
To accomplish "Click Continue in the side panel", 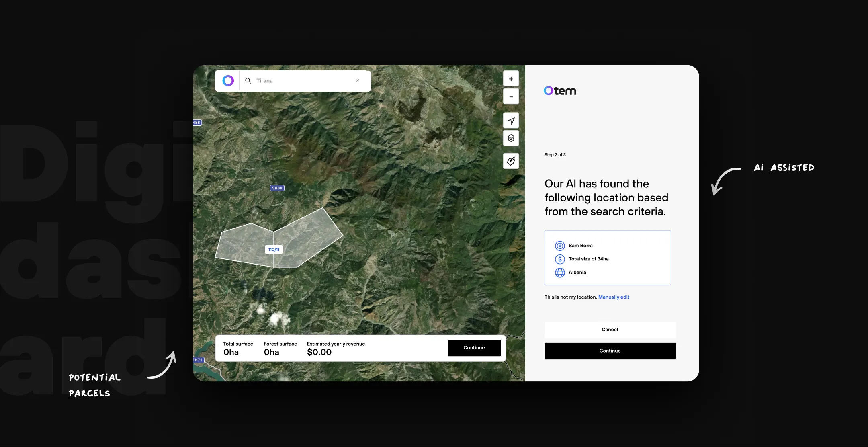I will click(x=610, y=351).
